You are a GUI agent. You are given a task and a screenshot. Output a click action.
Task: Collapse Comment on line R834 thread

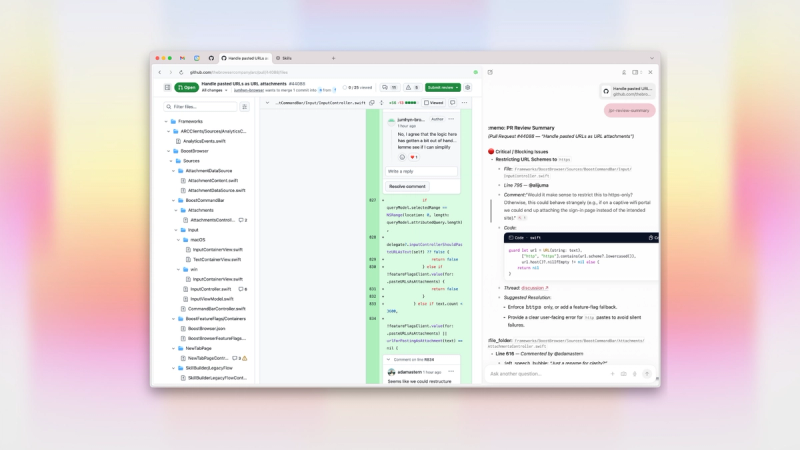point(388,360)
